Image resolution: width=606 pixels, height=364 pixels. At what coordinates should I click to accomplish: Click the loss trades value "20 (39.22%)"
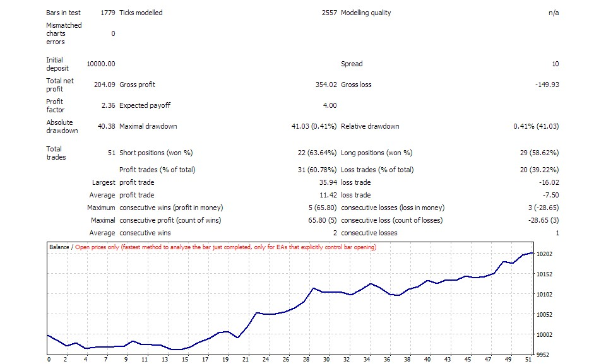click(x=539, y=170)
